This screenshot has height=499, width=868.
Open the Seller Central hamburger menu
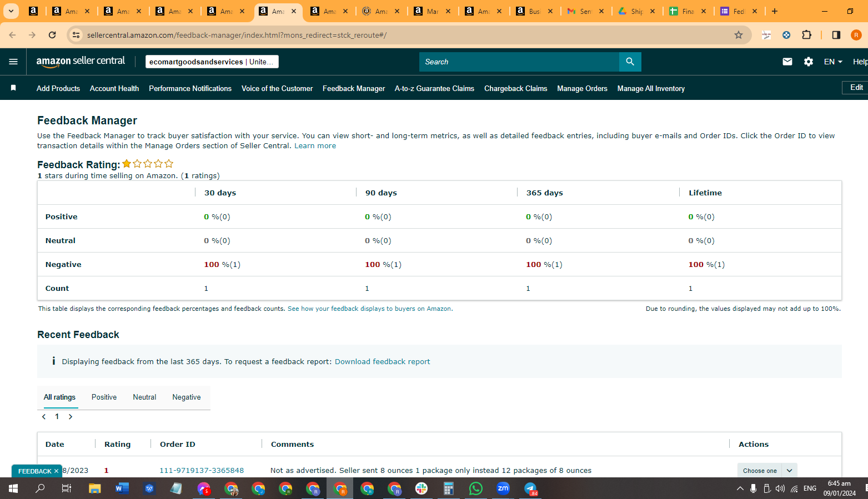pos(13,62)
